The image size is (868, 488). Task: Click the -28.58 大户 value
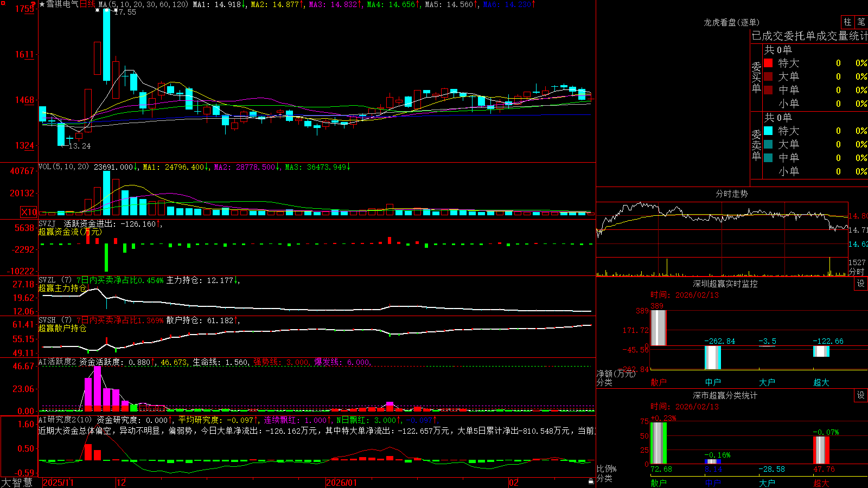tap(771, 469)
